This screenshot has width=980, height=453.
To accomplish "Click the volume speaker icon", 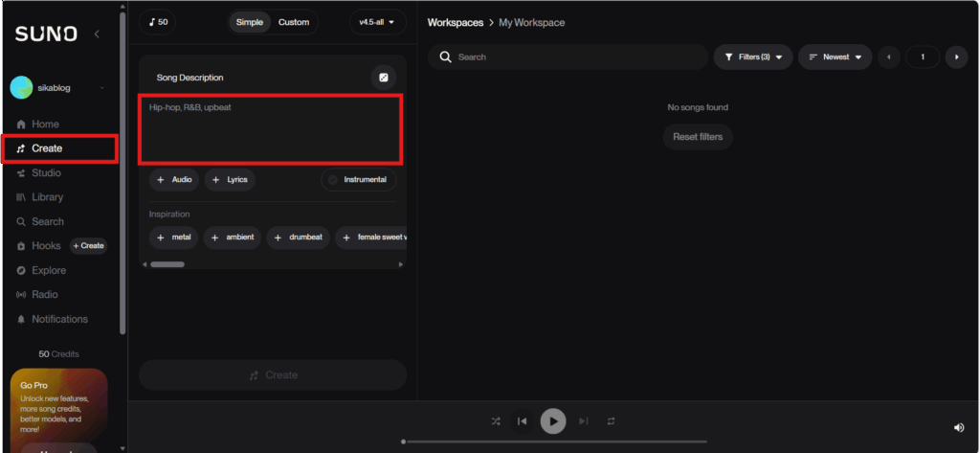I will (x=959, y=427).
